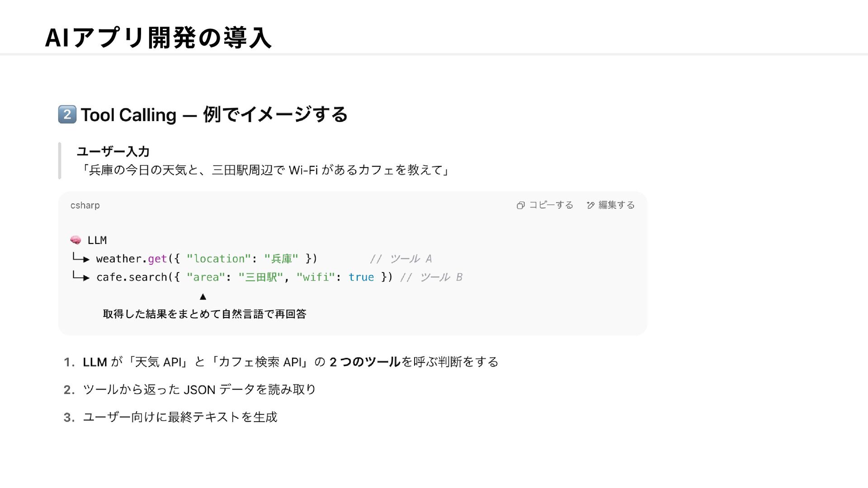Click the コピーする button text
Screen dimensions: 868x488
tap(551, 205)
